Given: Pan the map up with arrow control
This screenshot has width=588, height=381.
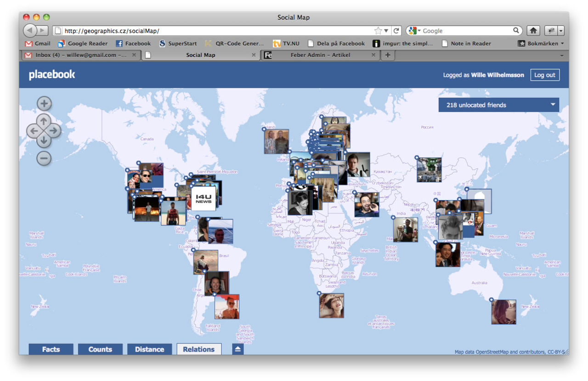Looking at the screenshot, I should [x=44, y=121].
